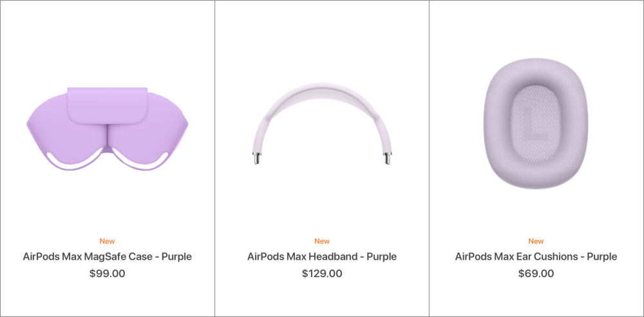The image size is (644, 317).
Task: Open the purple Headband product image
Action: pyautogui.click(x=322, y=122)
